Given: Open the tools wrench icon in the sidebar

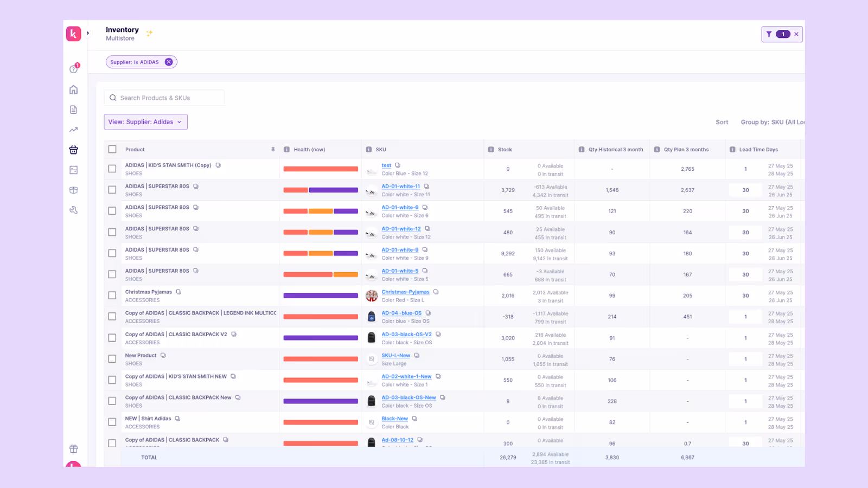Looking at the screenshot, I should pyautogui.click(x=74, y=210).
